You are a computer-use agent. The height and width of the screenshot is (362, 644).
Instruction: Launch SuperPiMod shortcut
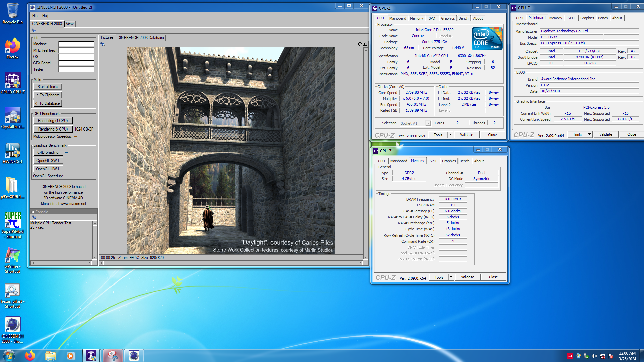tap(13, 225)
